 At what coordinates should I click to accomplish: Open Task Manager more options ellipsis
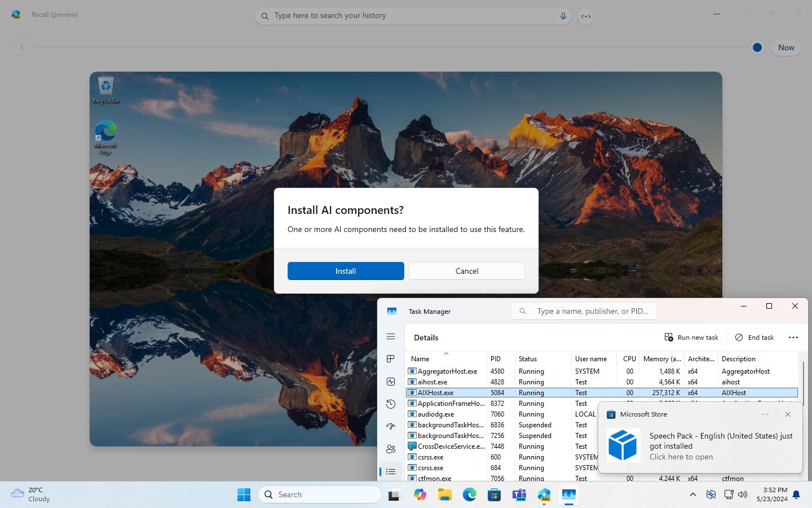pyautogui.click(x=793, y=338)
